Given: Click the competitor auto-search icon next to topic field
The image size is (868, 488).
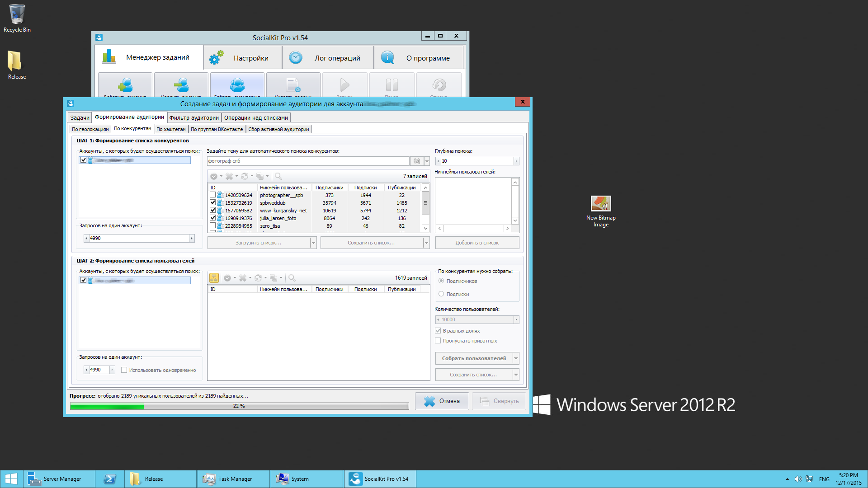Looking at the screenshot, I should [x=416, y=161].
